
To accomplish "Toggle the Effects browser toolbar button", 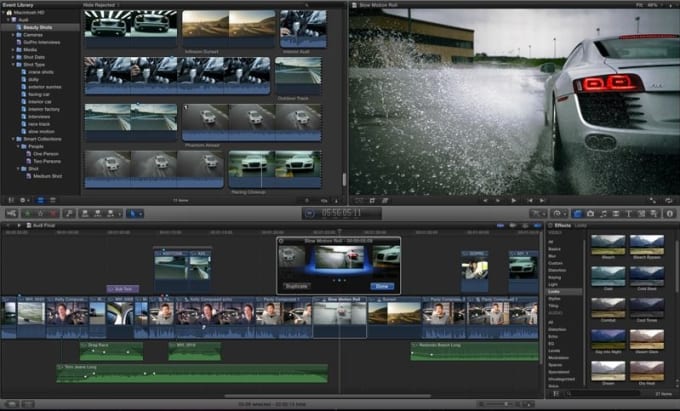I will (577, 213).
